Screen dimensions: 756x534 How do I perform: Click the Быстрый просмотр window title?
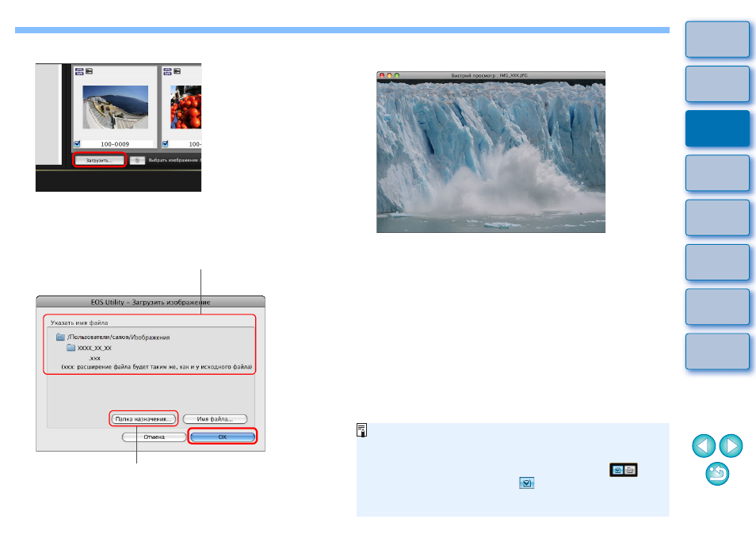tap(490, 76)
